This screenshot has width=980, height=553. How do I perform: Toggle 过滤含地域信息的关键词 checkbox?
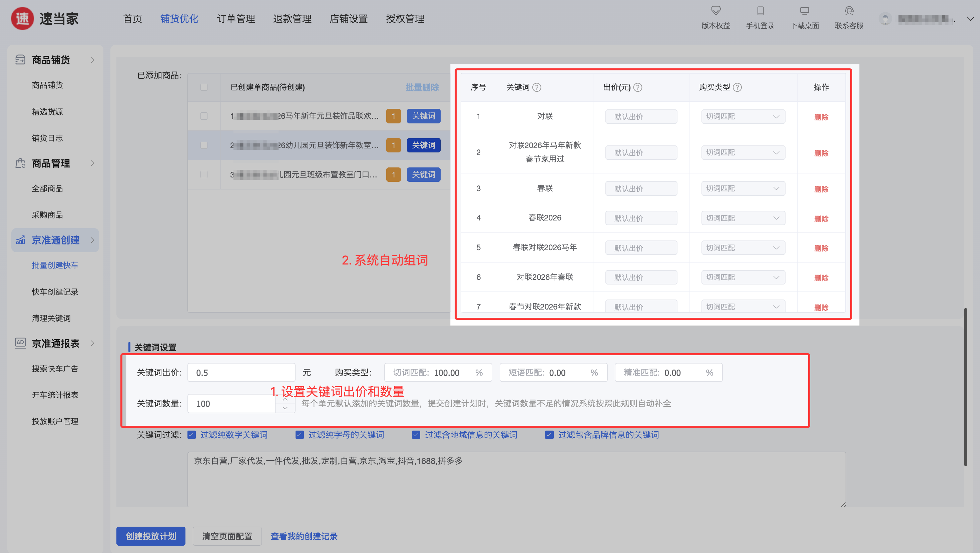pyautogui.click(x=416, y=435)
